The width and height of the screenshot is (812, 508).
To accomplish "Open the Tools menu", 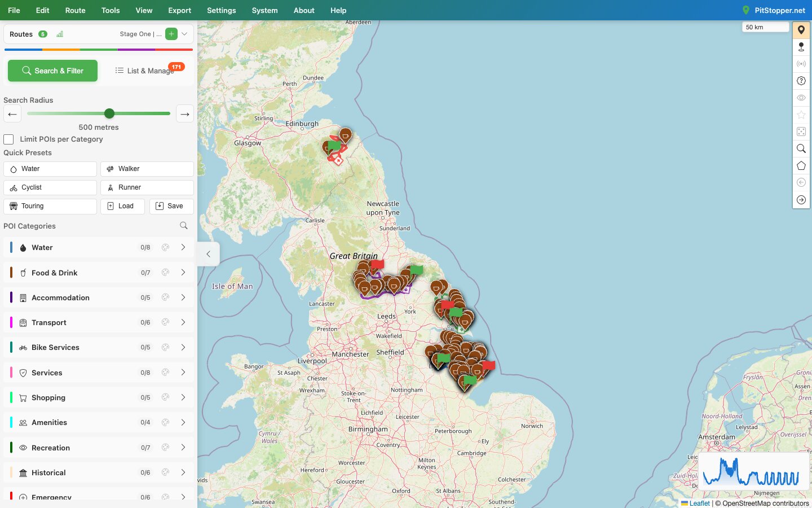I will pos(111,10).
